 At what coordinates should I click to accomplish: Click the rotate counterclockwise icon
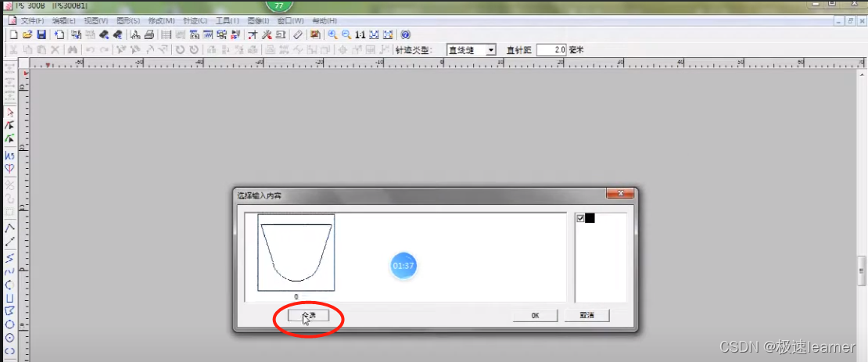pos(180,49)
